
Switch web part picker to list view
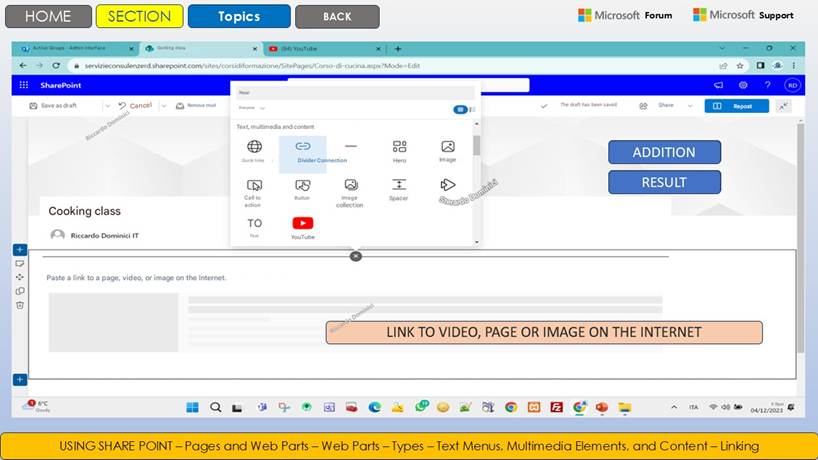(472, 110)
